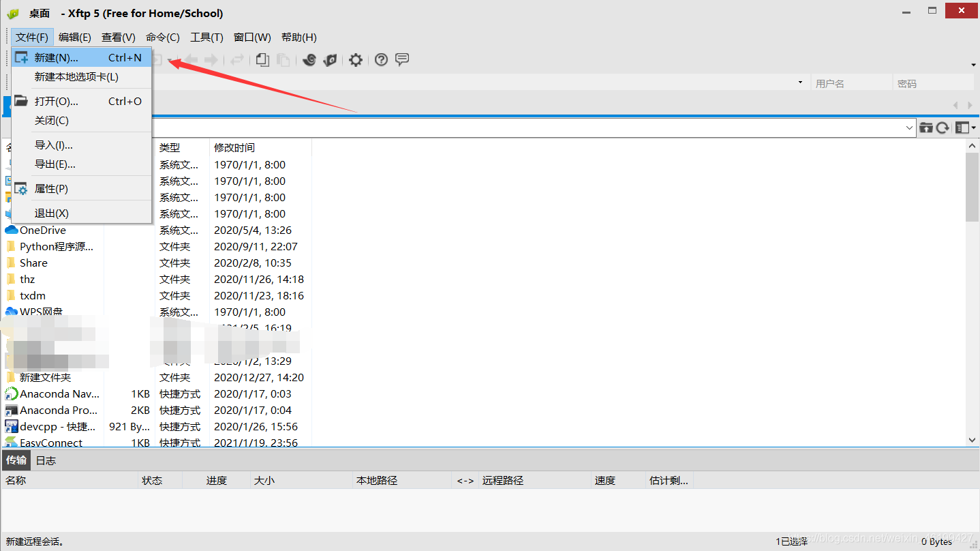
Task: Sort files by 修改时间 column header
Action: (x=260, y=147)
